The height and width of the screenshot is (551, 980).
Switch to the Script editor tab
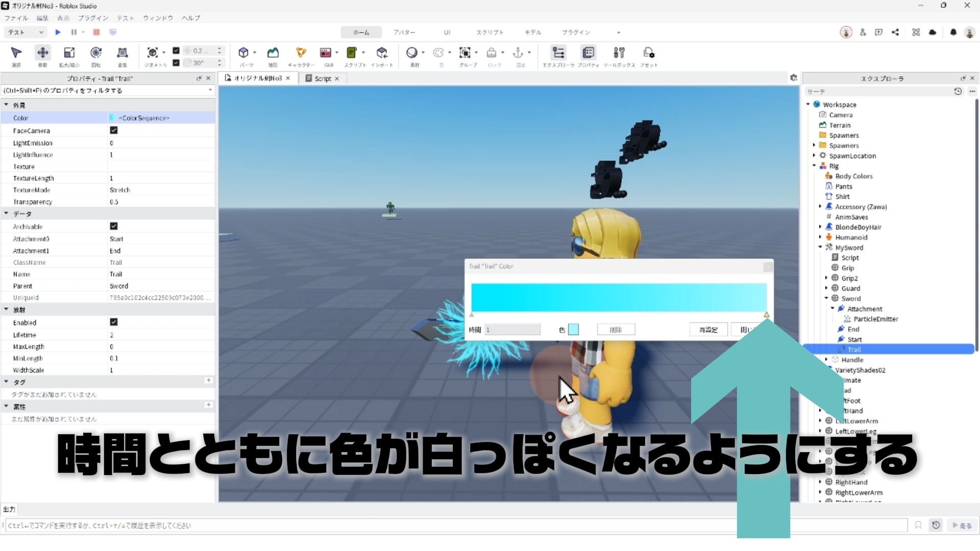click(x=322, y=79)
